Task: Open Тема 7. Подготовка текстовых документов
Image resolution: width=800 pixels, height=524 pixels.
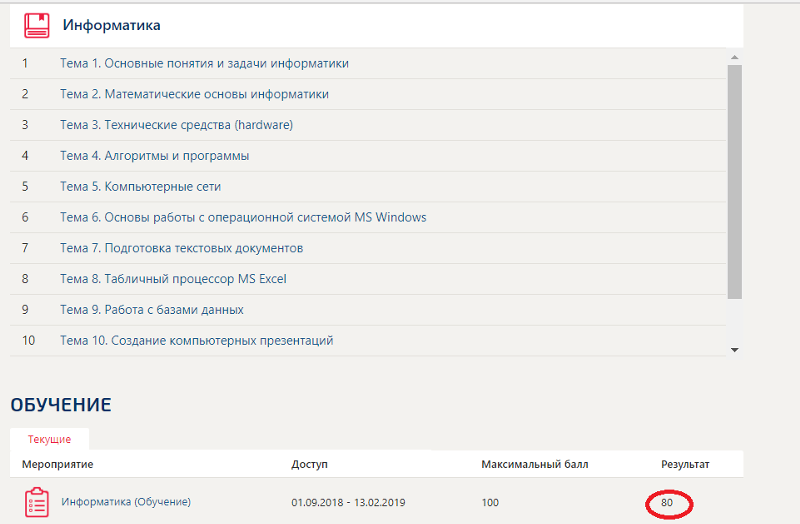Action: pyautogui.click(x=182, y=248)
